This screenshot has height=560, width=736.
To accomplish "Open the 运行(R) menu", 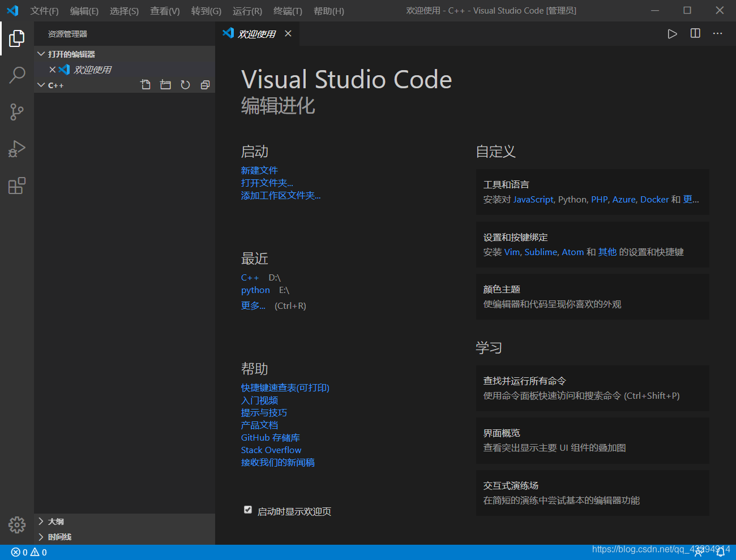I will pos(247,11).
